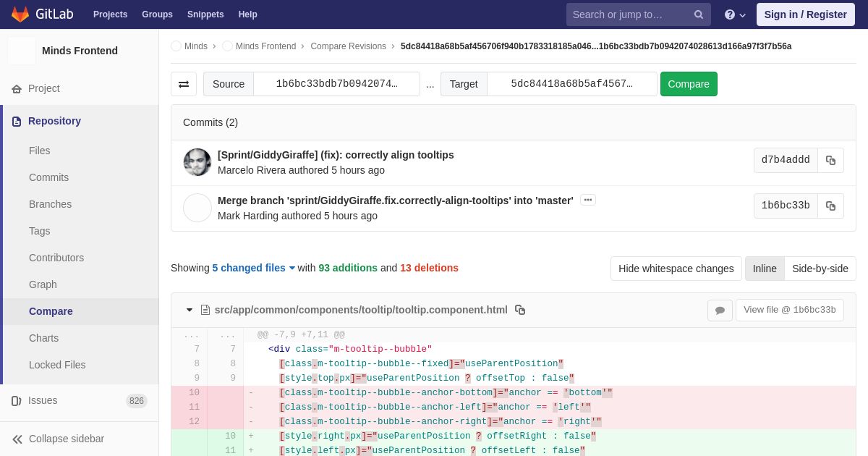868x456 pixels.
Task: Click the Issues sidebar icon
Action: tap(17, 401)
